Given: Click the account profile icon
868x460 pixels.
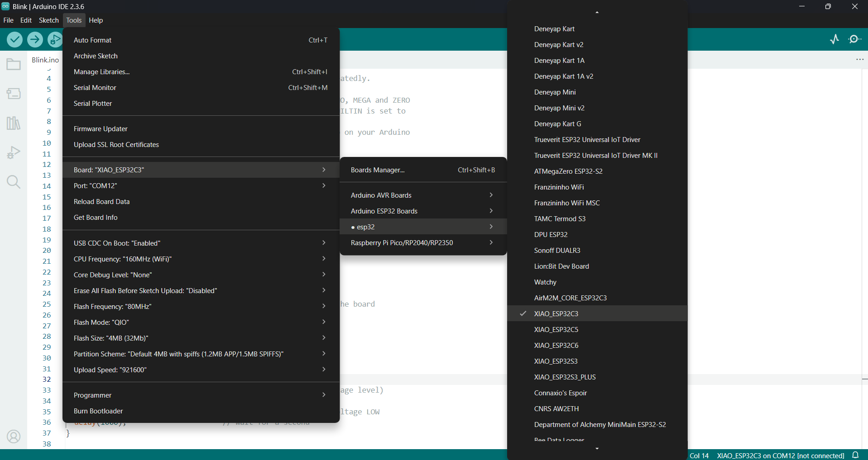Looking at the screenshot, I should [14, 436].
